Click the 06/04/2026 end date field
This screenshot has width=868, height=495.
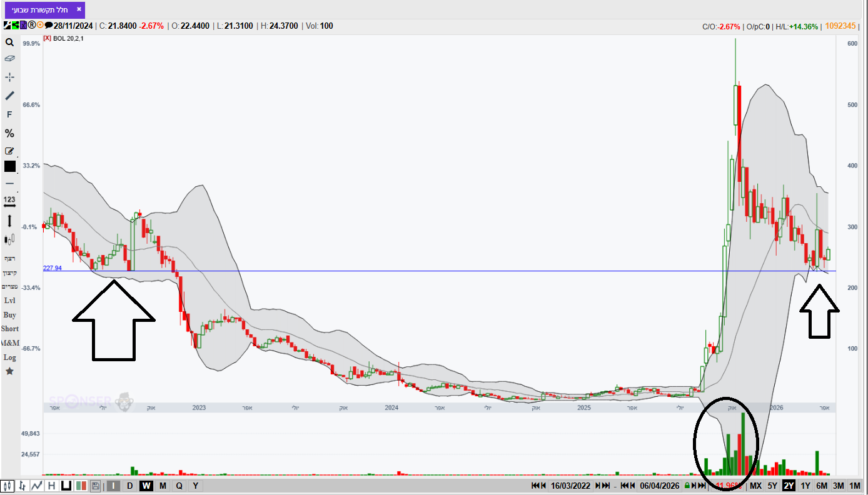coord(659,486)
